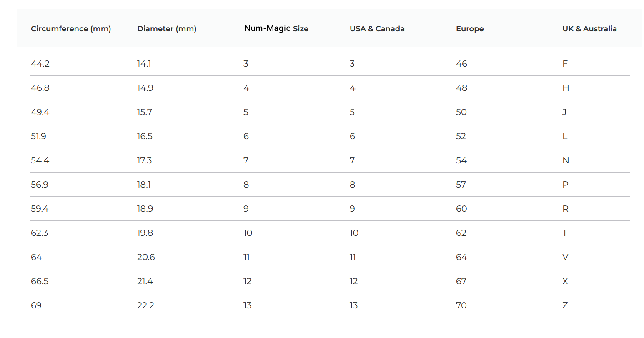Viewport: 644px width, 338px height.
Task: Click the Diameter (mm) column header
Action: pyautogui.click(x=167, y=29)
